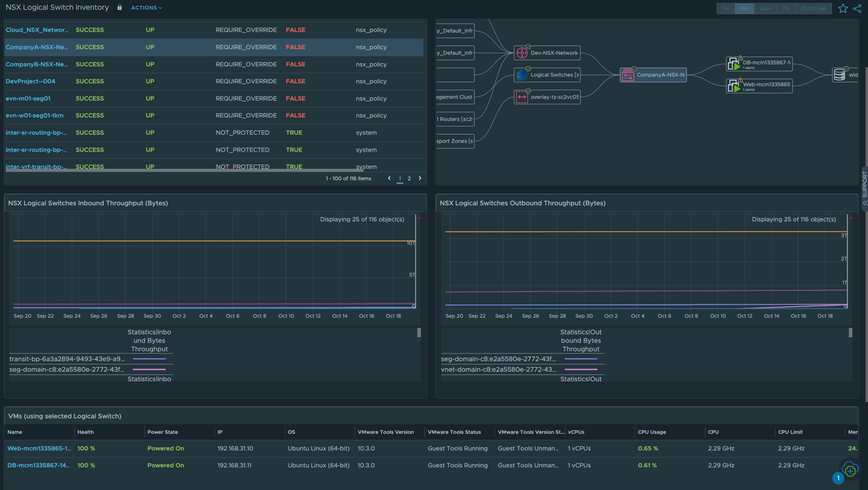Expand the SUPPORT side panel

[864, 188]
